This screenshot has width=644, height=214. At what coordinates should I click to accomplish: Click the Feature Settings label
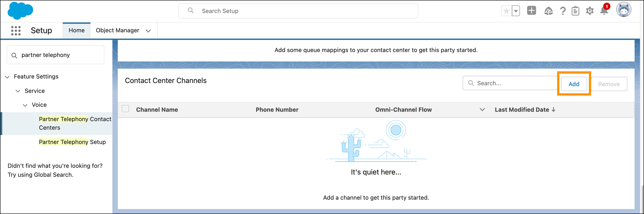[x=36, y=77]
